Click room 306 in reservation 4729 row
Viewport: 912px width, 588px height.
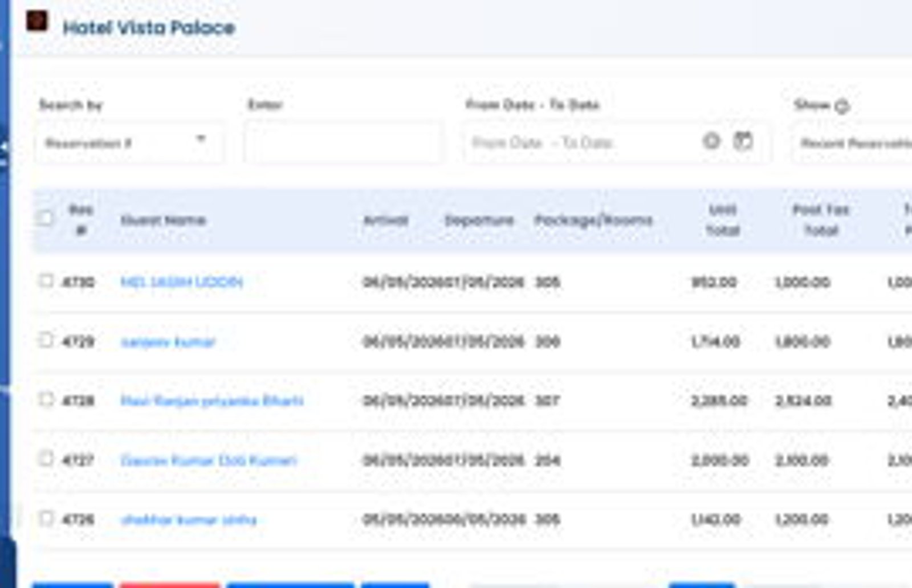click(x=547, y=341)
